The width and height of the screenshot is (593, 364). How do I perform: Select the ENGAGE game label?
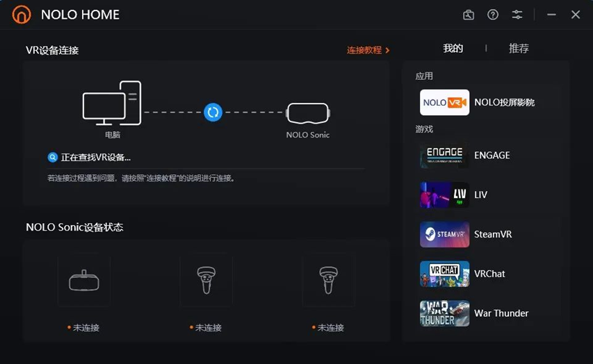coord(492,156)
